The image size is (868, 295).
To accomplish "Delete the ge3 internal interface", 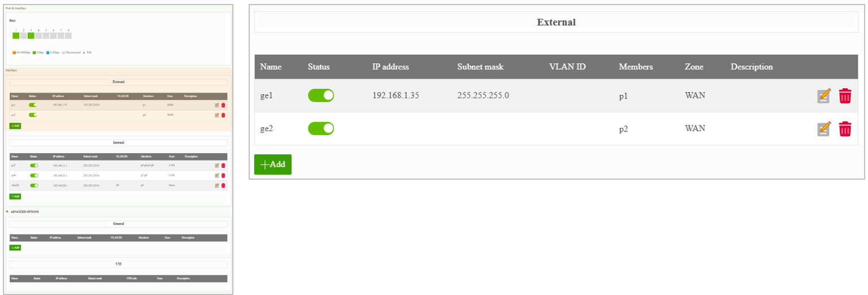I will click(223, 166).
